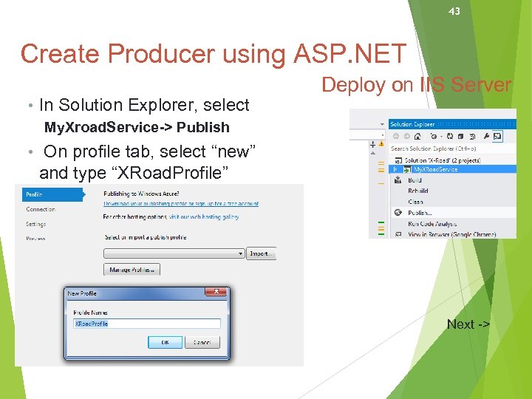Click the 'Select or import a publish profile' label
Screen dimensions: 532x399
146,237
